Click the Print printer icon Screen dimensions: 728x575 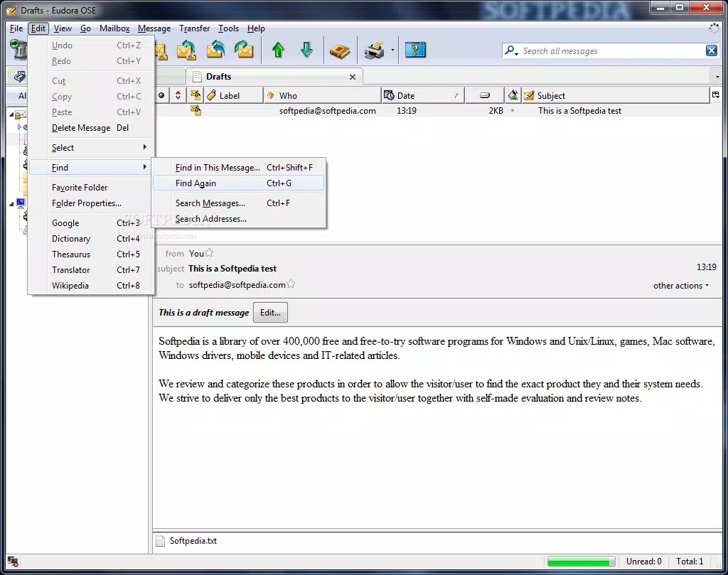click(374, 50)
